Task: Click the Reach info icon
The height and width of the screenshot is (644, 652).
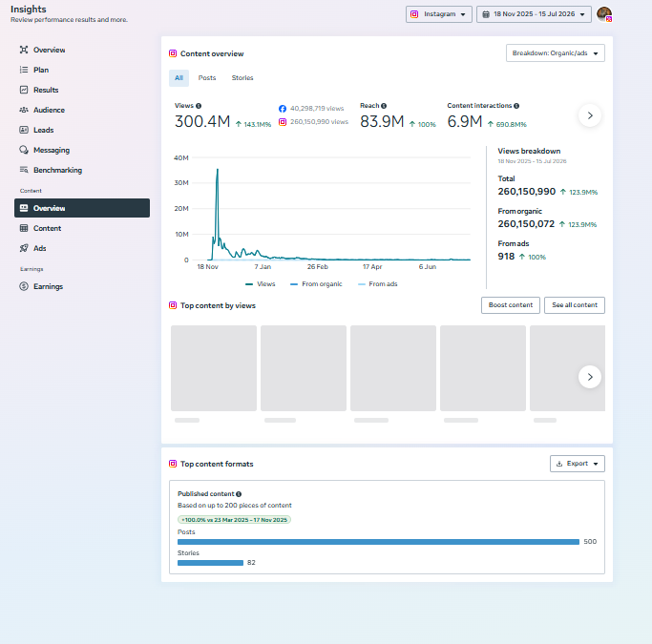Action: coord(384,106)
